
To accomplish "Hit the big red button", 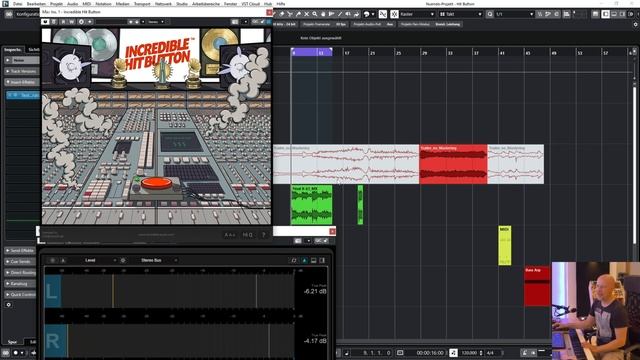I will click(x=156, y=183).
